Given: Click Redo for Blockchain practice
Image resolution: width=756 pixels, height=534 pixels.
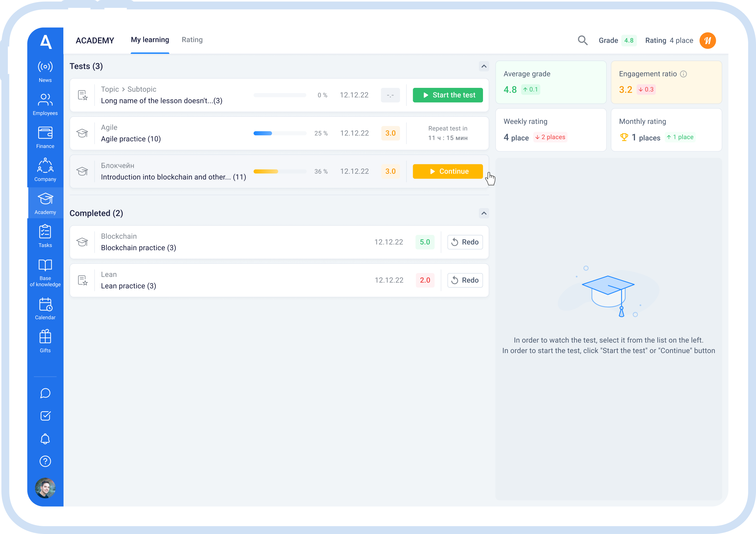Looking at the screenshot, I should [465, 242].
